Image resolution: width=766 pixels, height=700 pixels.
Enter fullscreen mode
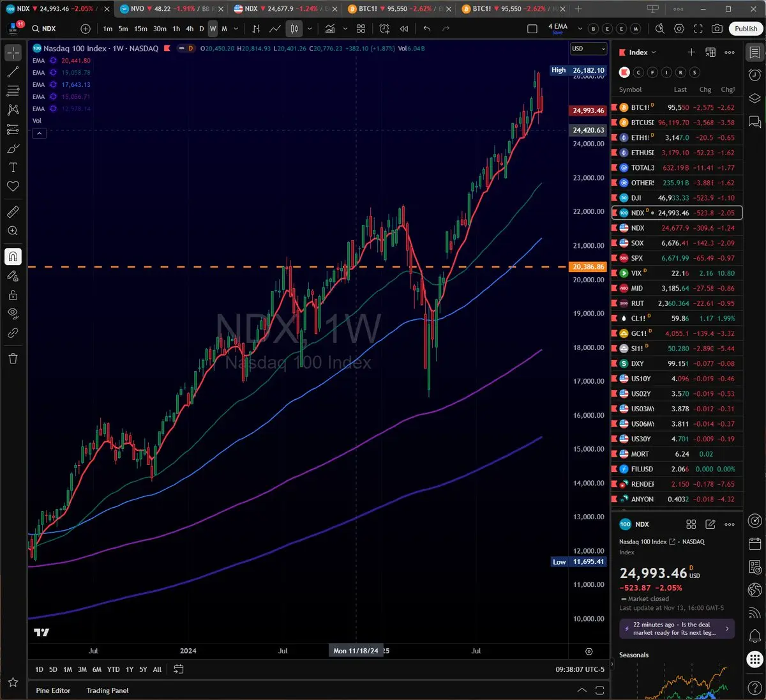(698, 29)
